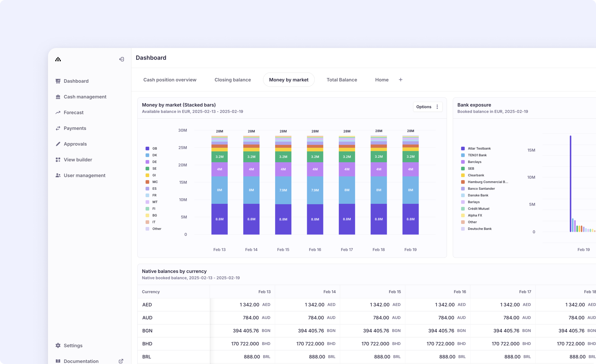
Task: Add a new dashboard tab with plus icon
Action: (x=401, y=80)
